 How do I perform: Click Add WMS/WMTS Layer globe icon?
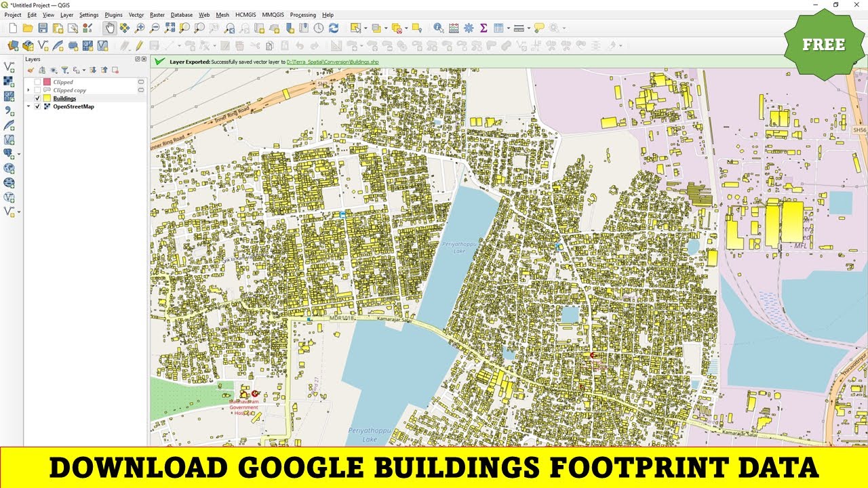point(9,168)
